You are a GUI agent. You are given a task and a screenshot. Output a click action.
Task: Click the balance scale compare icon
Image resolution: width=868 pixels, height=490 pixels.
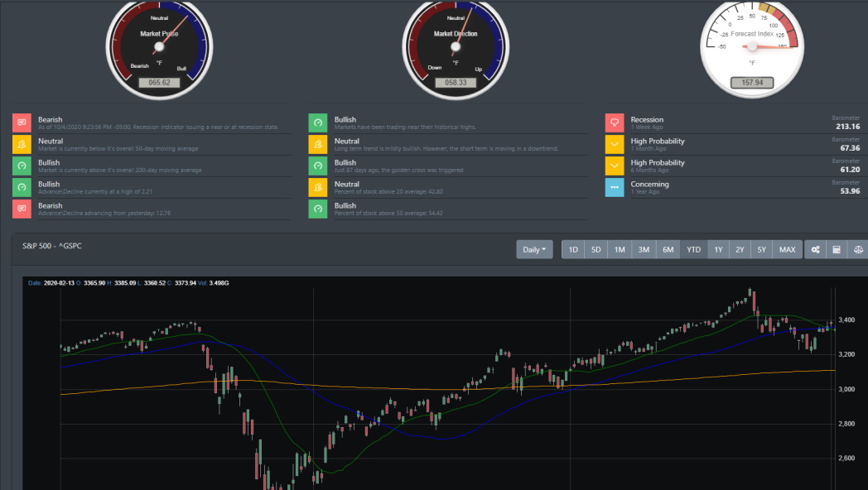858,249
